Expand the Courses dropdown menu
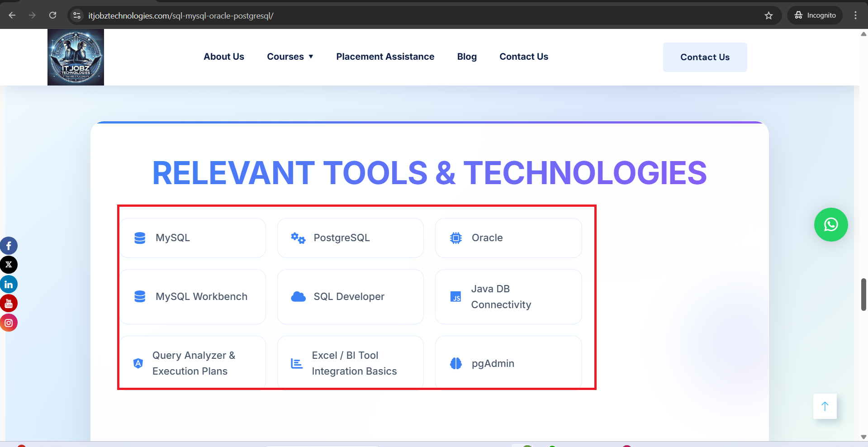The image size is (868, 447). pyautogui.click(x=290, y=57)
